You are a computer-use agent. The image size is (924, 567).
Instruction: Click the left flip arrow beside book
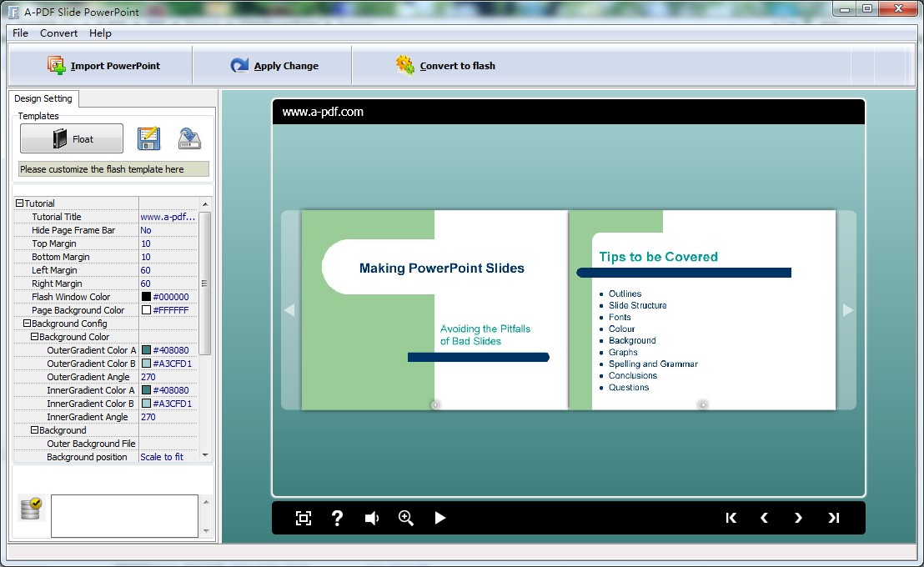click(289, 310)
